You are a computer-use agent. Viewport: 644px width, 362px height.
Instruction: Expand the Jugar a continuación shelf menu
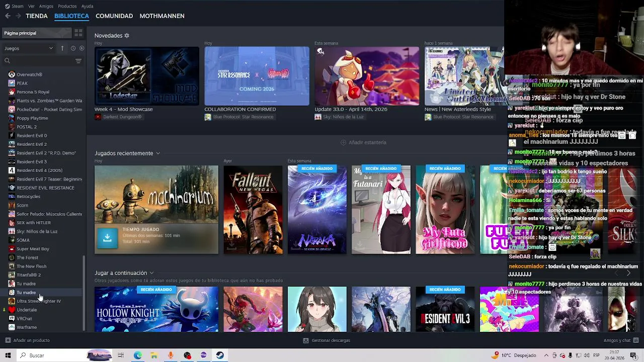pos(151,273)
